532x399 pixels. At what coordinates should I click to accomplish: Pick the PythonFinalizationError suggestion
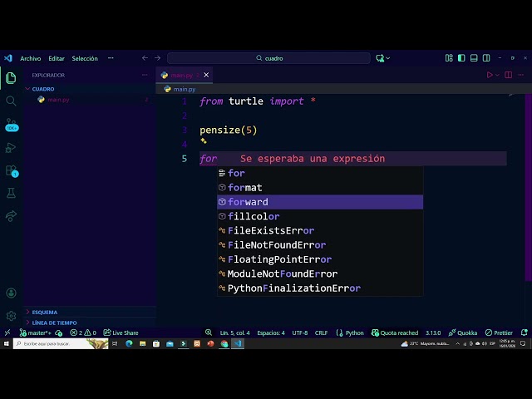click(320, 288)
